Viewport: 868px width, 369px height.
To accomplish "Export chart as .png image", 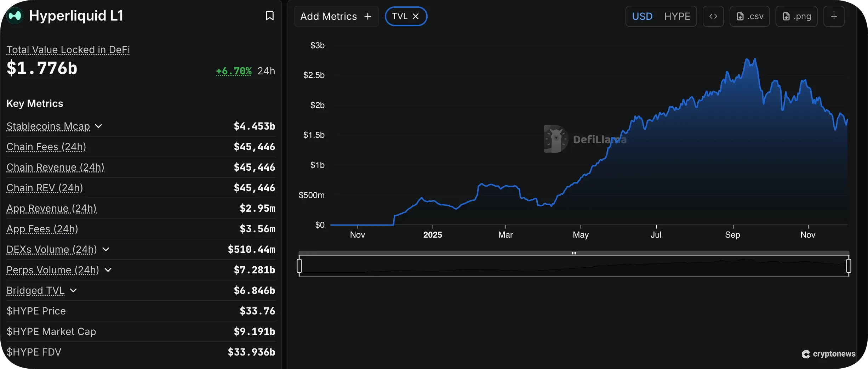I will tap(796, 16).
